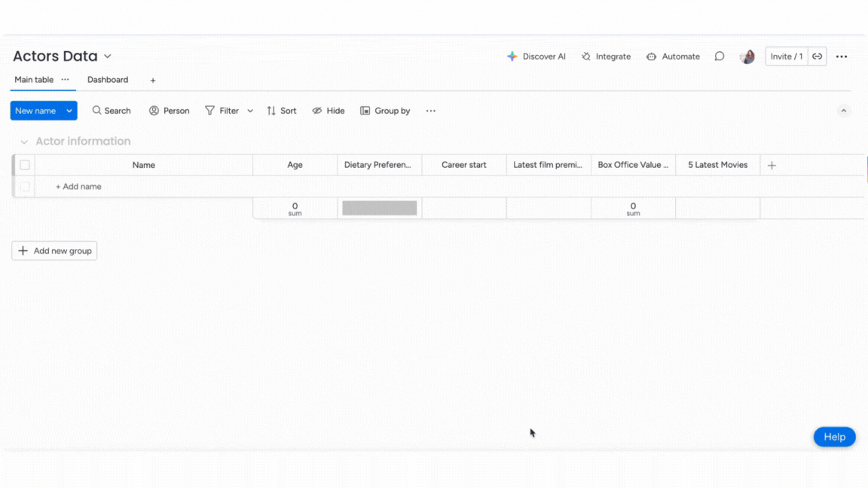Expand New name dropdown arrow
This screenshot has height=488, width=868.
click(69, 111)
